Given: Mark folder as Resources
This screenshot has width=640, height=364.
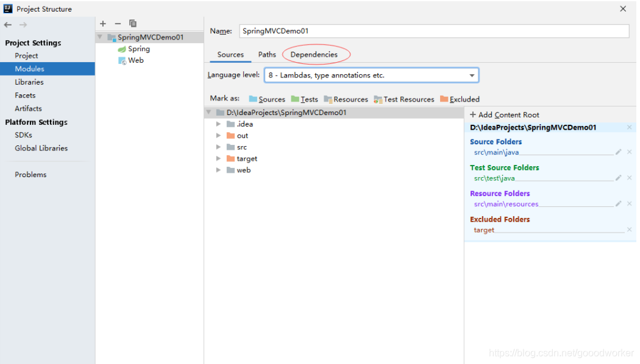Looking at the screenshot, I should (346, 99).
